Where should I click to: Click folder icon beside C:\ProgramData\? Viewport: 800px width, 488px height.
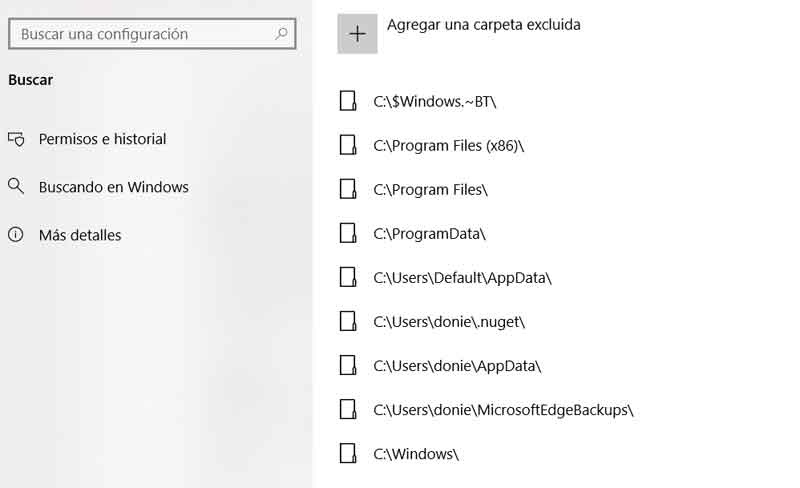pyautogui.click(x=348, y=233)
